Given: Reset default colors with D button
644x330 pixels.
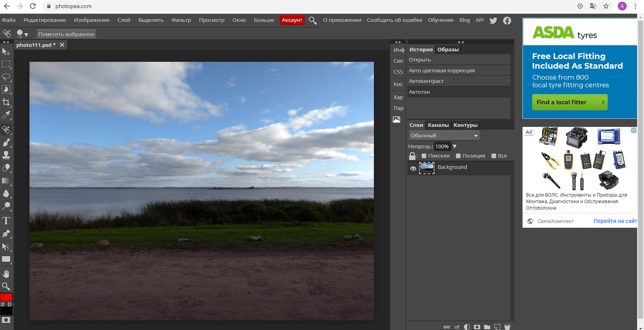Looking at the screenshot, I should pyautogui.click(x=10, y=305).
